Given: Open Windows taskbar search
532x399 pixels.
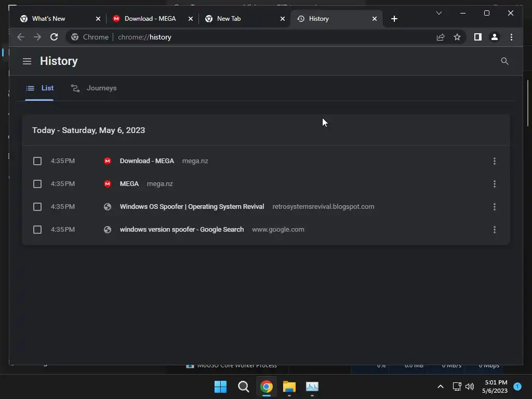Looking at the screenshot, I should (243, 387).
